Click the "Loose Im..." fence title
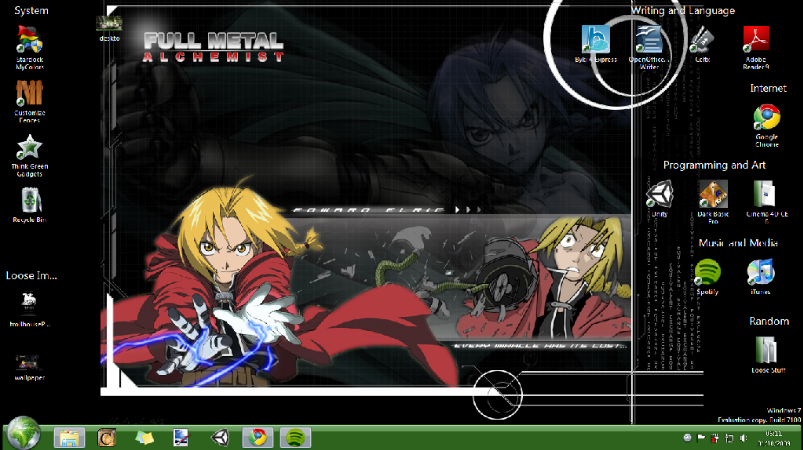803x450 pixels. pyautogui.click(x=32, y=275)
